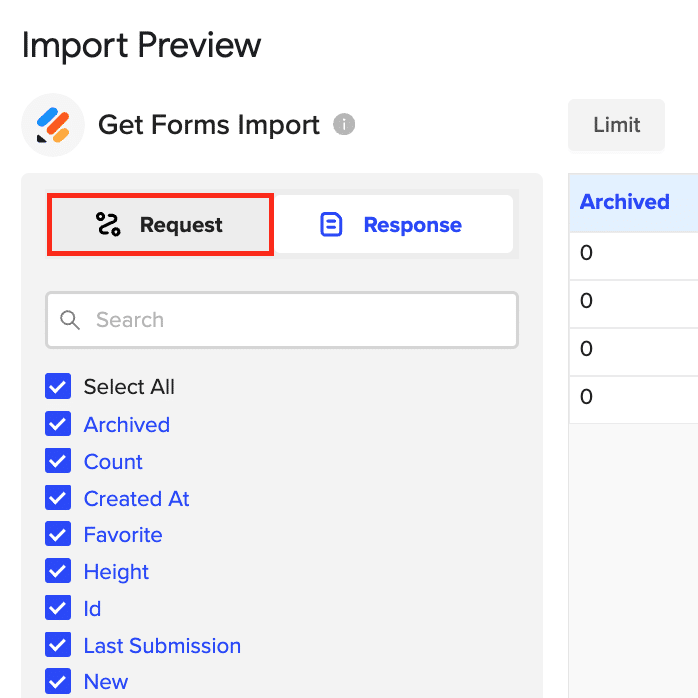Click the Favorite field label
Screen dimensions: 698x698
123,534
